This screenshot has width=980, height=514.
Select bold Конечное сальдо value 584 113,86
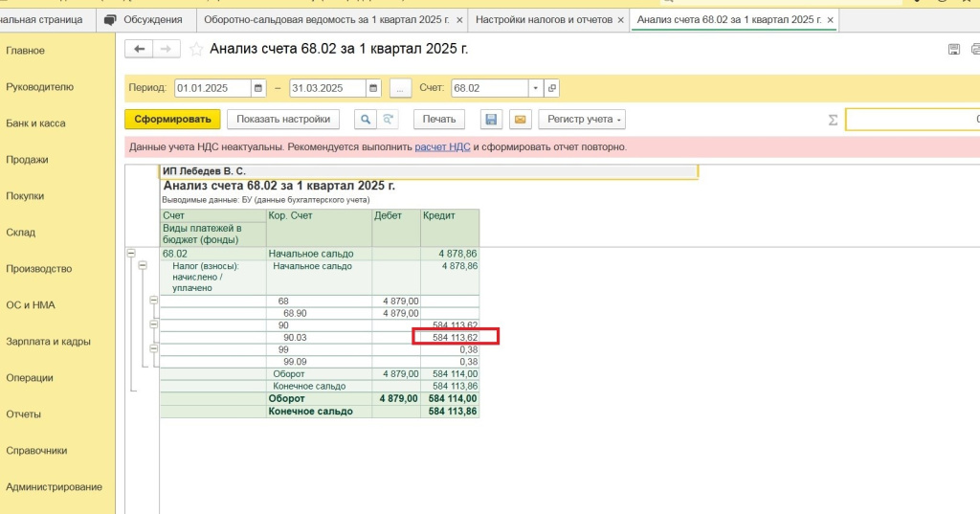tap(450, 412)
